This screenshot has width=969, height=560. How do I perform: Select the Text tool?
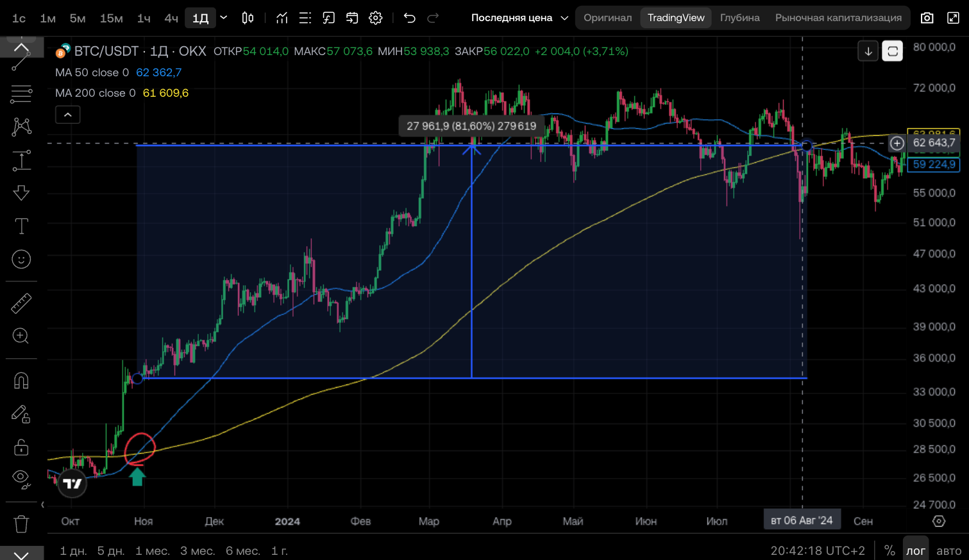(21, 226)
